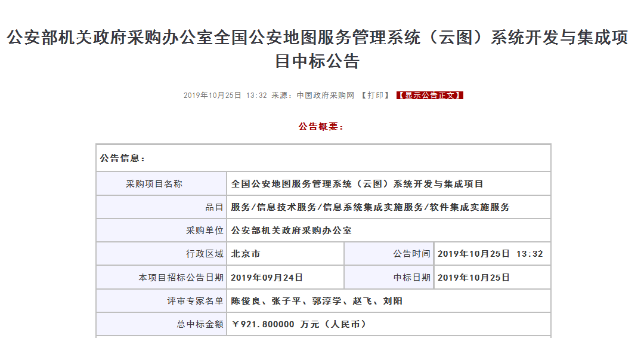Click the 品目 label cell
The image size is (644, 338).
coord(162,207)
